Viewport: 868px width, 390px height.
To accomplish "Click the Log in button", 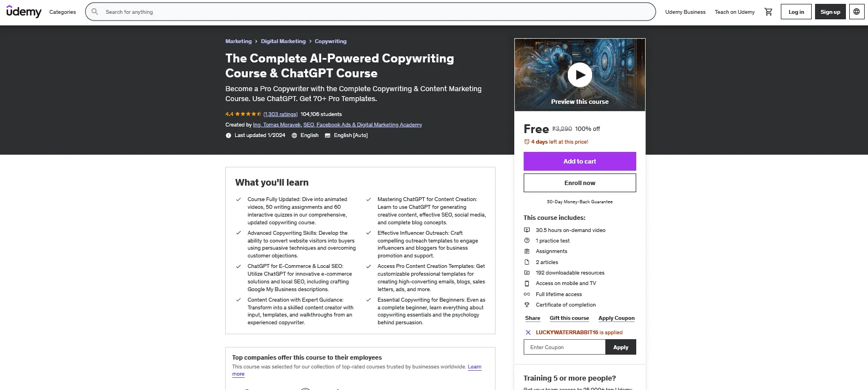I will 796,12.
